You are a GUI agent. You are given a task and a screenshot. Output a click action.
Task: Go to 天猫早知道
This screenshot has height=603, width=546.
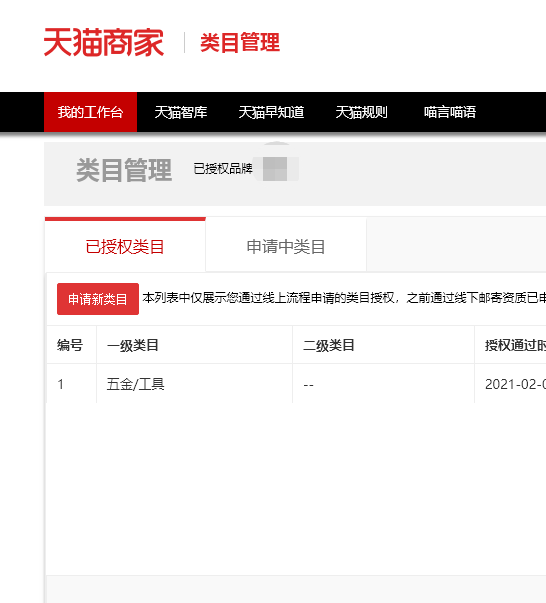click(x=271, y=112)
